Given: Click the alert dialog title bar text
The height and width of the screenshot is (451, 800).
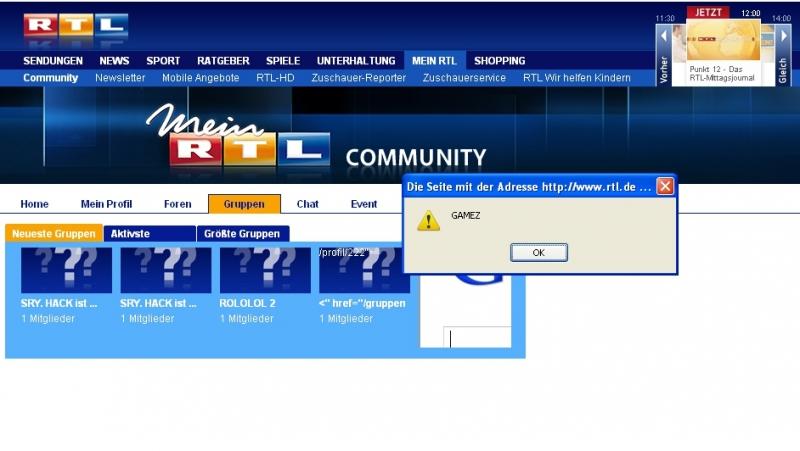Looking at the screenshot, I should click(529, 187).
